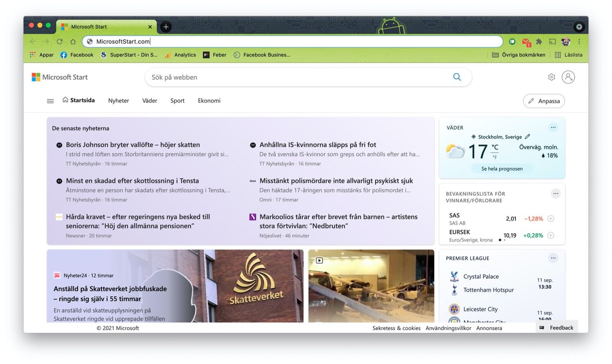612x364 pixels.
Task: Open the Facebook bookmark
Action: coord(77,55)
